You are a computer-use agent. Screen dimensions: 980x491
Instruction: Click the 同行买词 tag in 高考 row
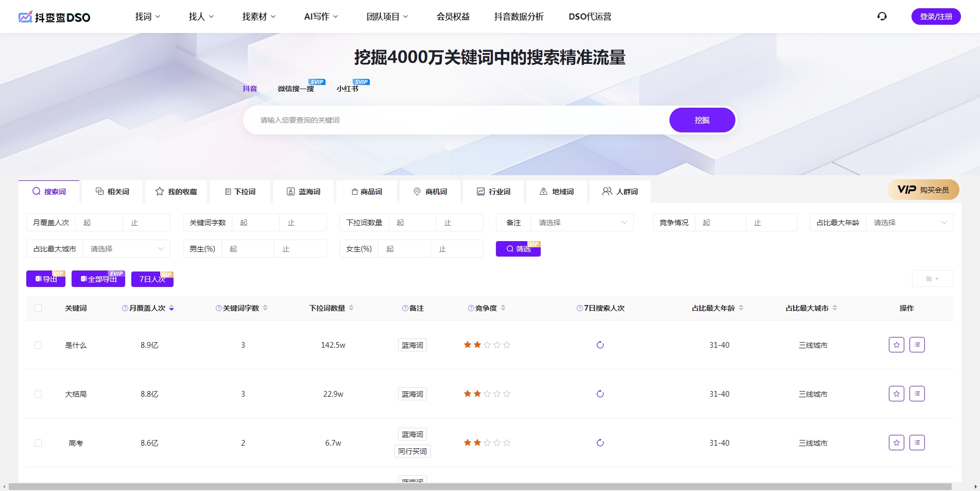(412, 451)
